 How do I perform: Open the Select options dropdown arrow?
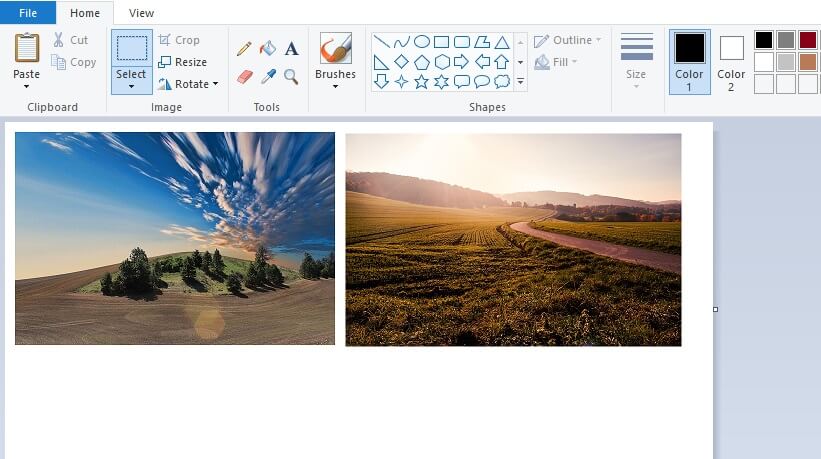[131, 87]
